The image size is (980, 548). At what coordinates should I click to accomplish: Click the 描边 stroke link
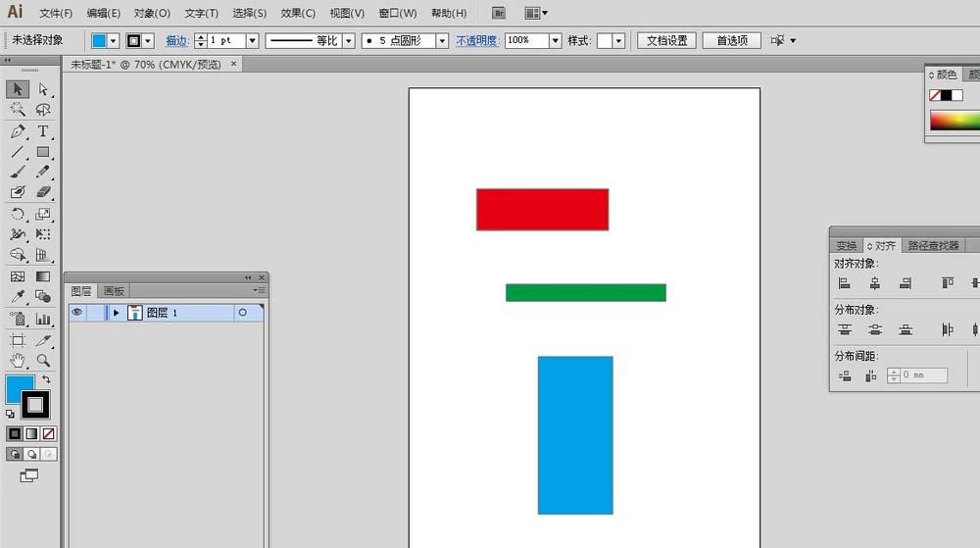click(x=177, y=40)
